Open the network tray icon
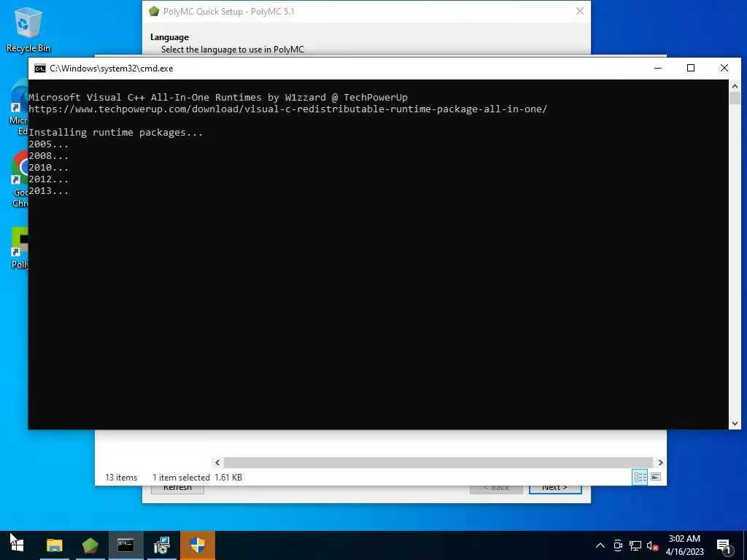This screenshot has height=560, width=747. (x=635, y=545)
